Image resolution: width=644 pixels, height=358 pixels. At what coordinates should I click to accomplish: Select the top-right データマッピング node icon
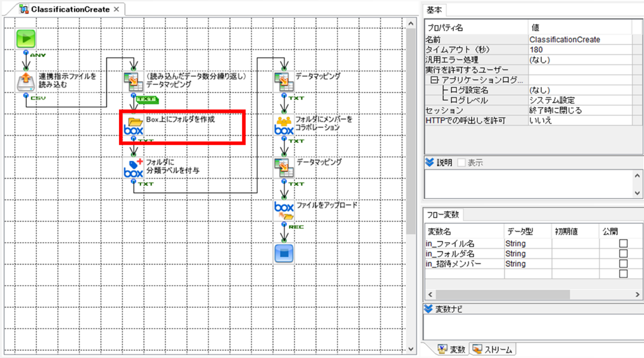284,82
